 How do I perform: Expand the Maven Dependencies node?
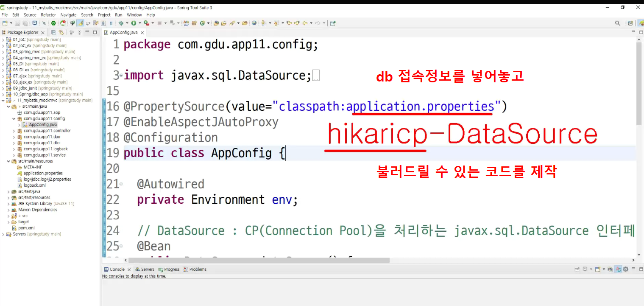tap(8, 210)
